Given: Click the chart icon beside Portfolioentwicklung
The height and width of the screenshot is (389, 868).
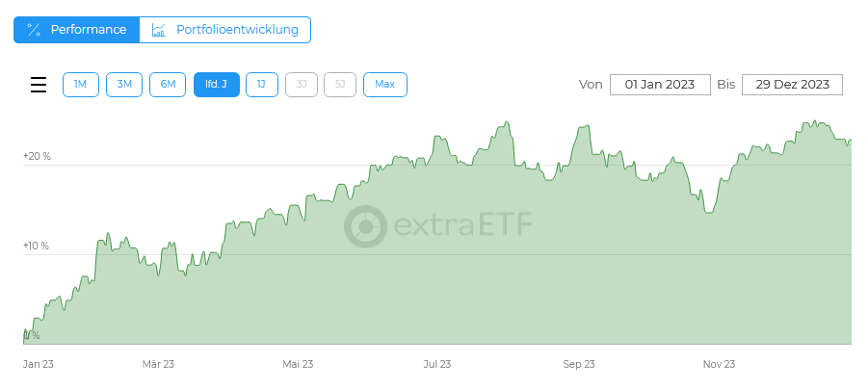Looking at the screenshot, I should pos(159,30).
